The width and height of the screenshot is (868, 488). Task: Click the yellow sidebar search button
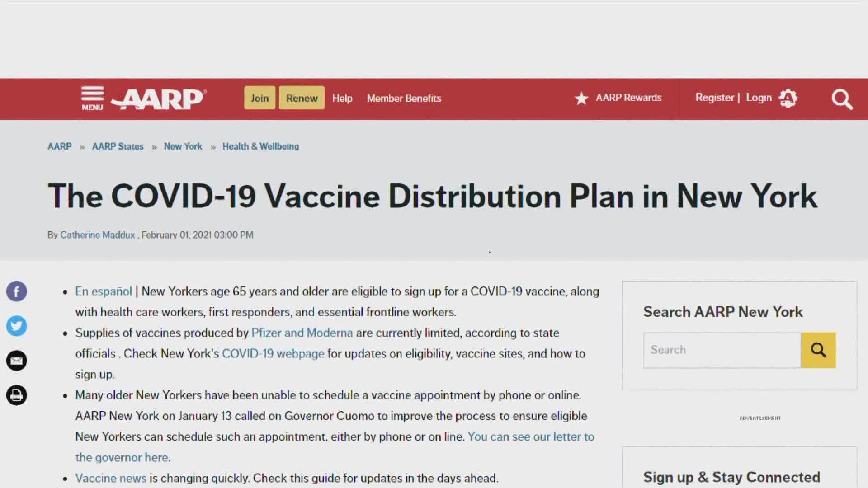tap(818, 350)
